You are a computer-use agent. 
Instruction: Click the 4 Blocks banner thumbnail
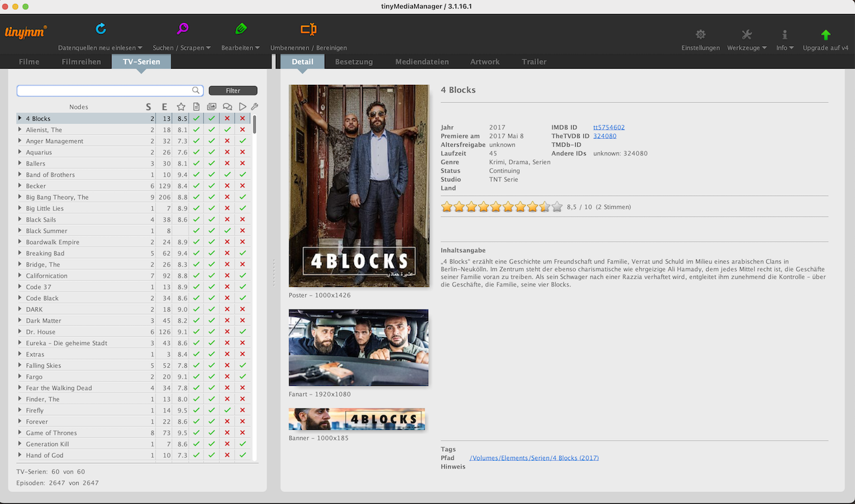(357, 419)
